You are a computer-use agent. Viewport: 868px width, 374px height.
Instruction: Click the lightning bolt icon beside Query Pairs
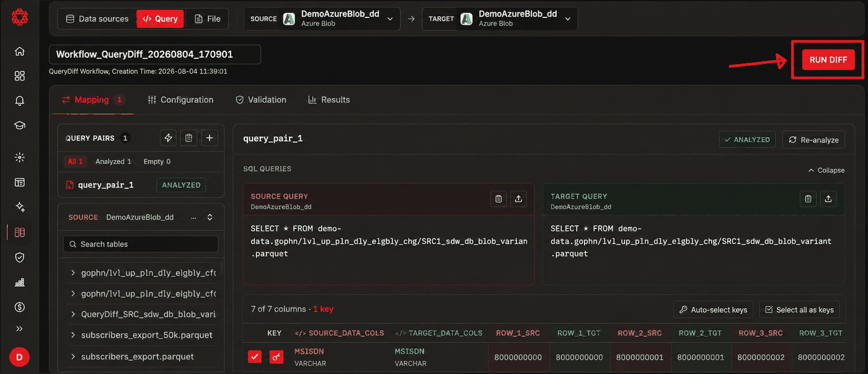pyautogui.click(x=168, y=138)
